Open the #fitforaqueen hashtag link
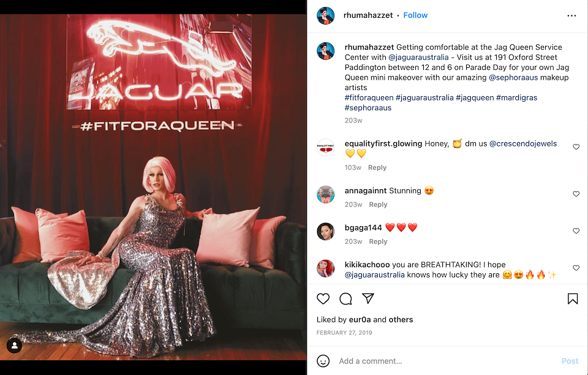 click(x=369, y=97)
